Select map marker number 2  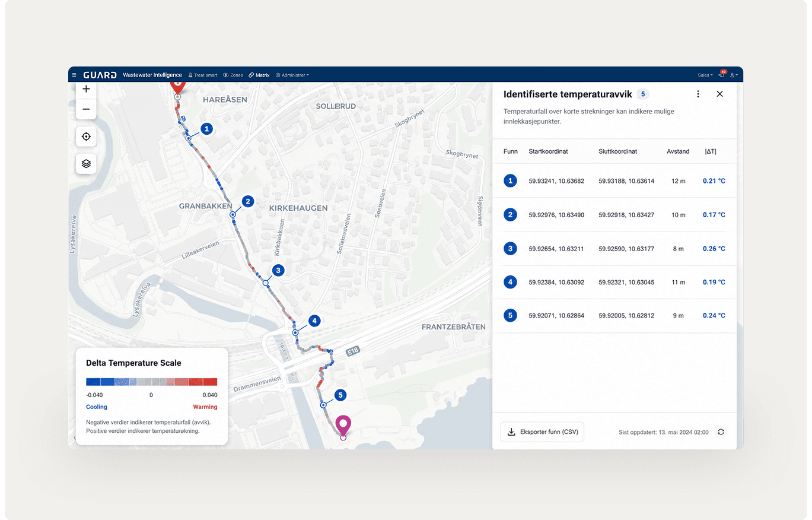pos(248,201)
